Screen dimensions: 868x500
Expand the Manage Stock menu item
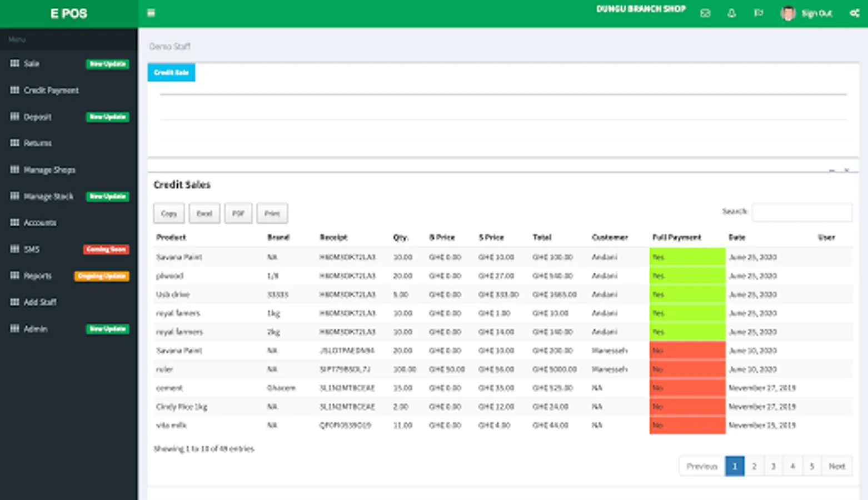(48, 197)
